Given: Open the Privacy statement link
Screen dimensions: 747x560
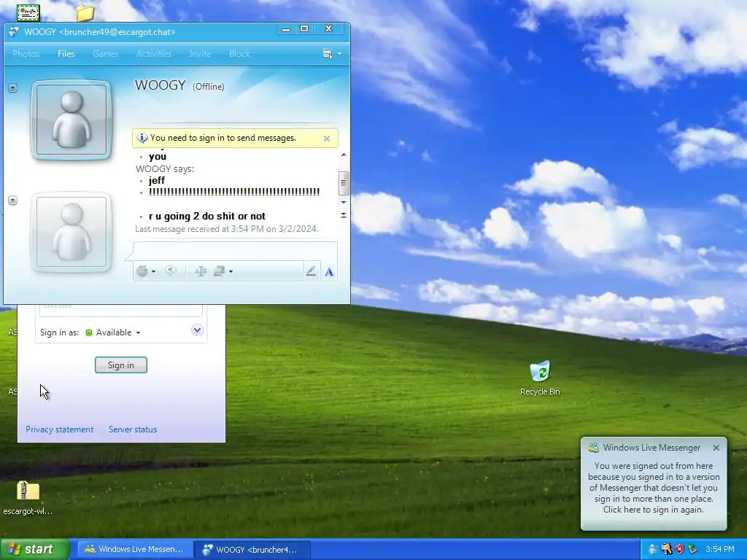Looking at the screenshot, I should (60, 429).
